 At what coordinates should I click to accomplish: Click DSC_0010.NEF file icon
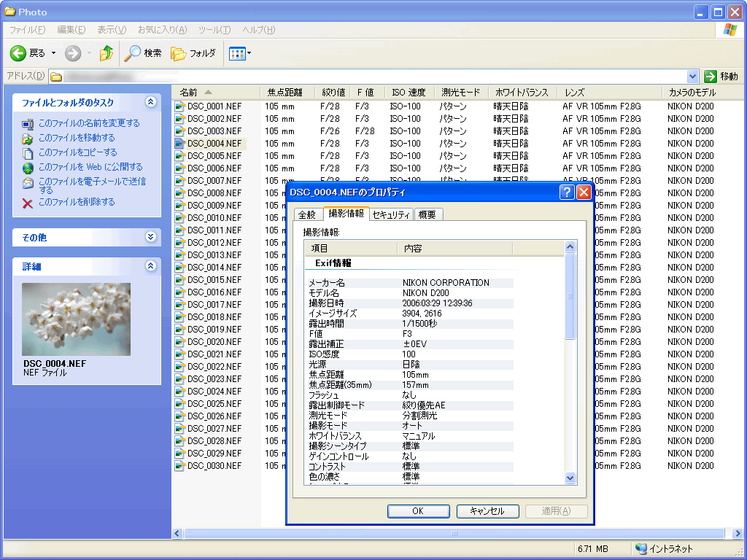(x=179, y=217)
